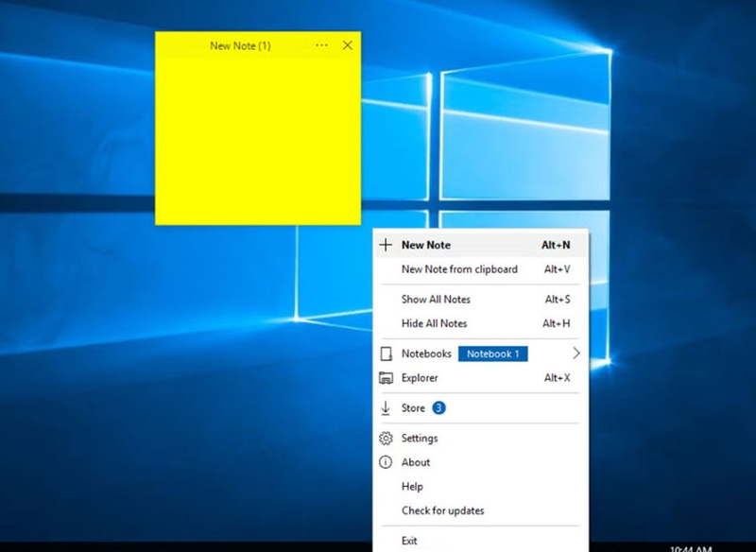This screenshot has width=756, height=552.
Task: Click the Alt+X shortcut next to Explorer
Action: click(x=557, y=378)
